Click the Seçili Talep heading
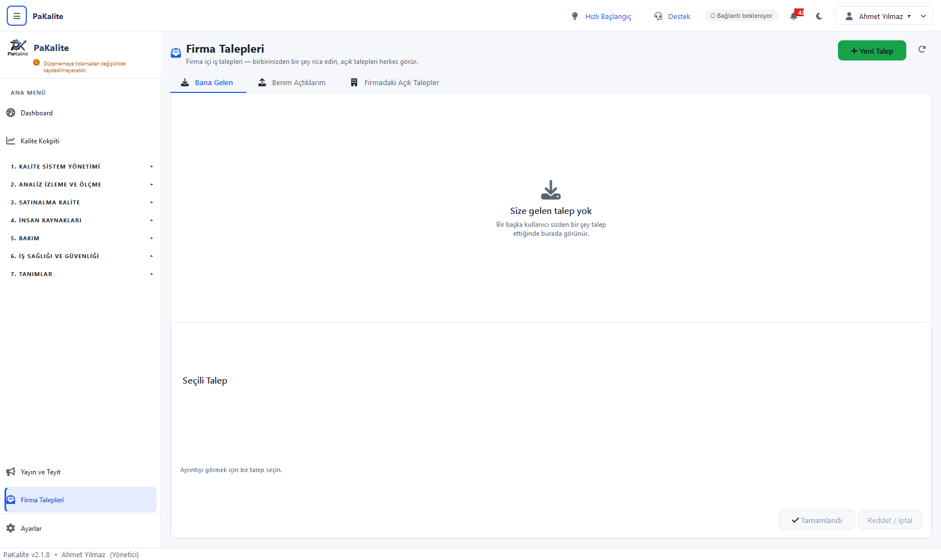 [205, 380]
